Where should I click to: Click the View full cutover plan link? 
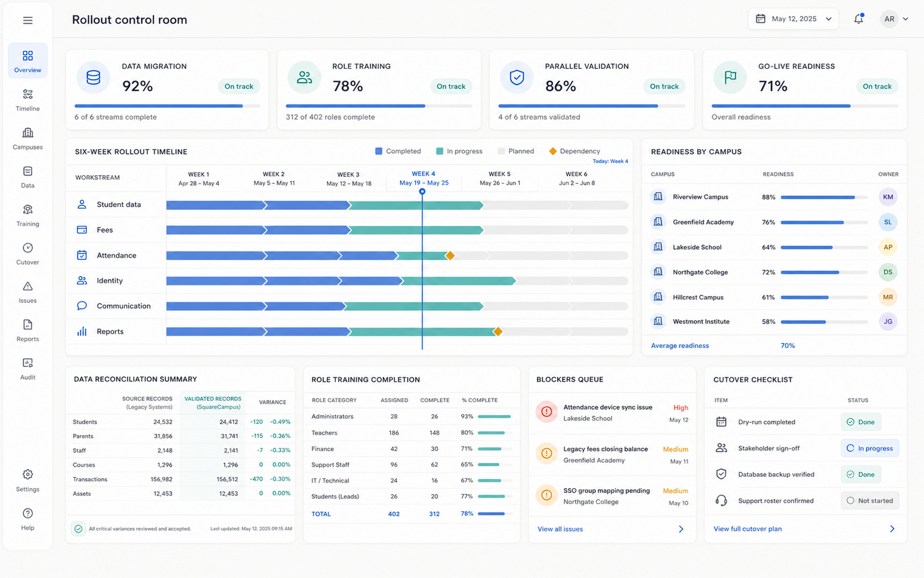[748, 529]
